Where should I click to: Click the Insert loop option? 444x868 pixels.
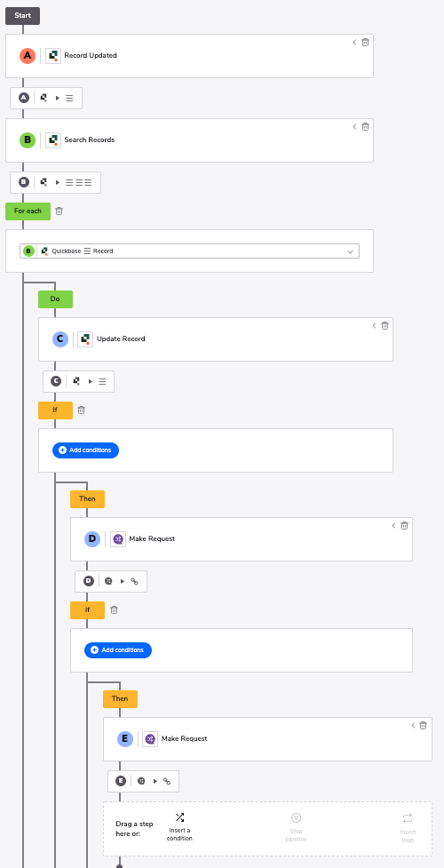click(x=408, y=828)
